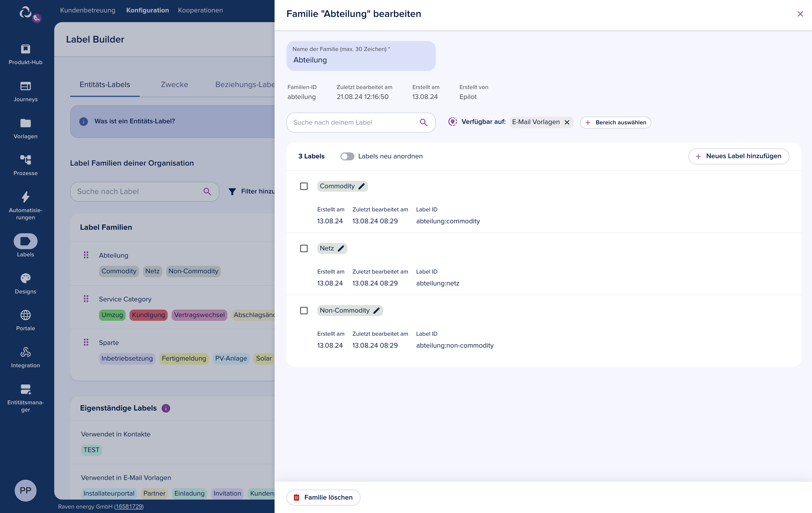Viewport: 812px width, 513px height.
Task: Click the edit pencil on Netz label
Action: coord(341,248)
